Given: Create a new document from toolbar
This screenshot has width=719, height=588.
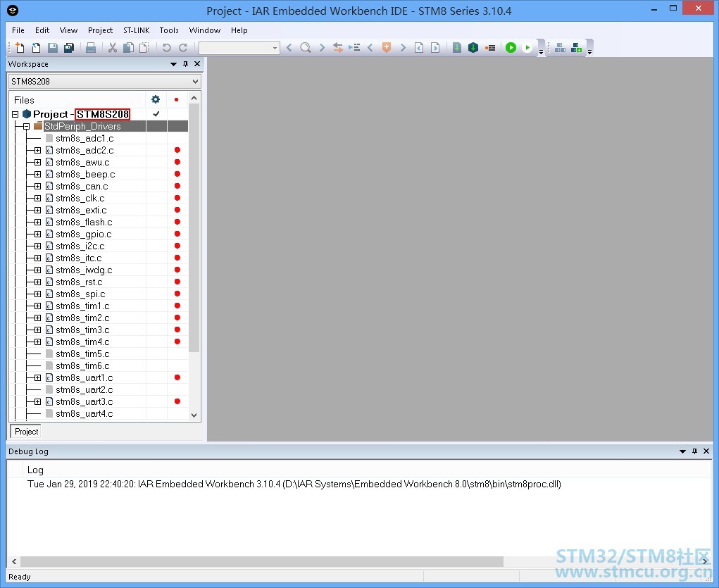Looking at the screenshot, I should pos(20,47).
